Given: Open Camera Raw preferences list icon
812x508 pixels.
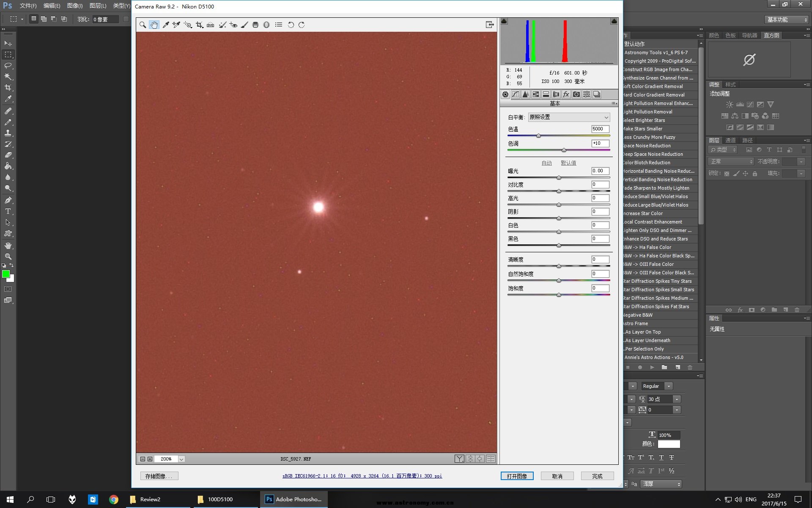Looking at the screenshot, I should click(x=279, y=25).
